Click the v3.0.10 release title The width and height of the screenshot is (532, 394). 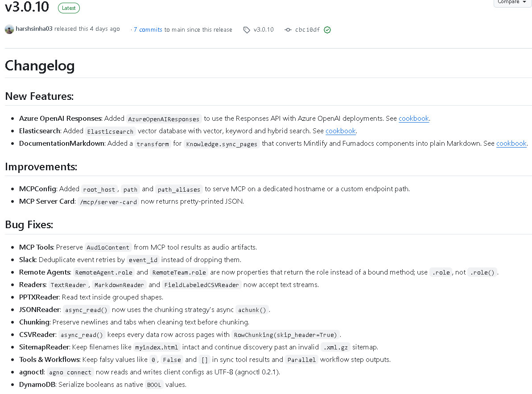(x=27, y=7)
